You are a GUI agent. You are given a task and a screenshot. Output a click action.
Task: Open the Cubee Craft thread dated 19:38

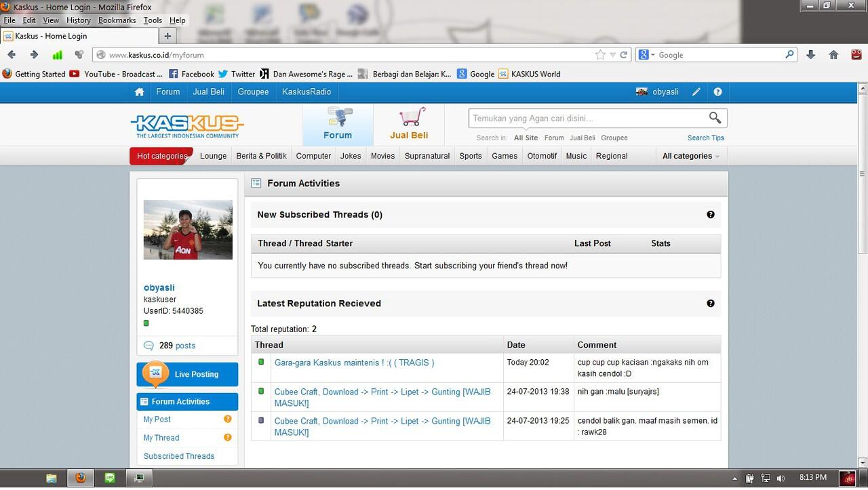click(x=382, y=397)
